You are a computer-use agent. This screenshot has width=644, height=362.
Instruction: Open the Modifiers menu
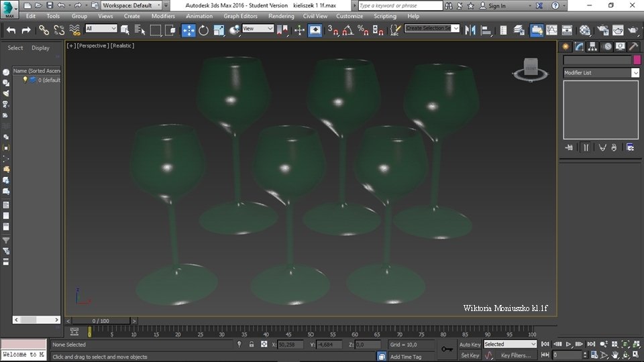[x=163, y=16]
